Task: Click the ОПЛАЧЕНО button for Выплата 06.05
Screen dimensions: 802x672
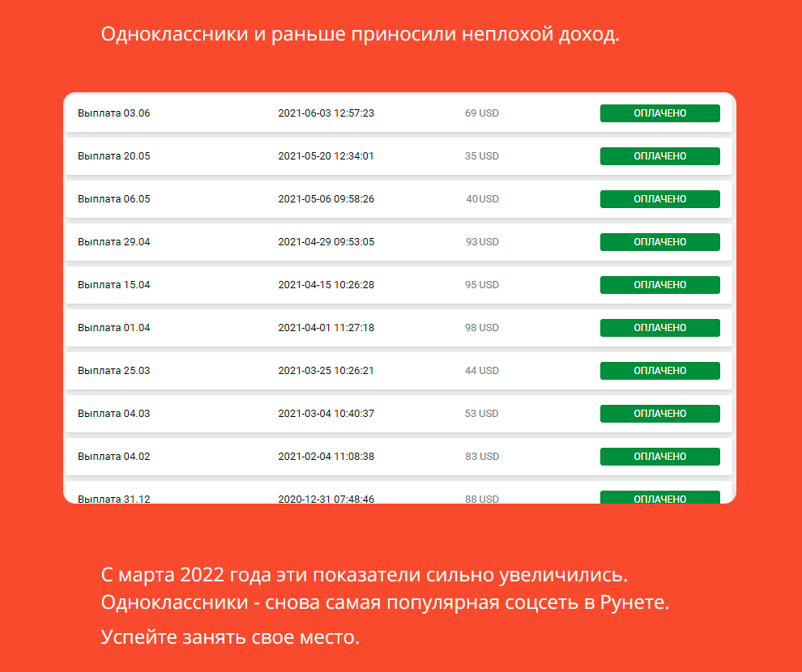Action: click(x=659, y=199)
